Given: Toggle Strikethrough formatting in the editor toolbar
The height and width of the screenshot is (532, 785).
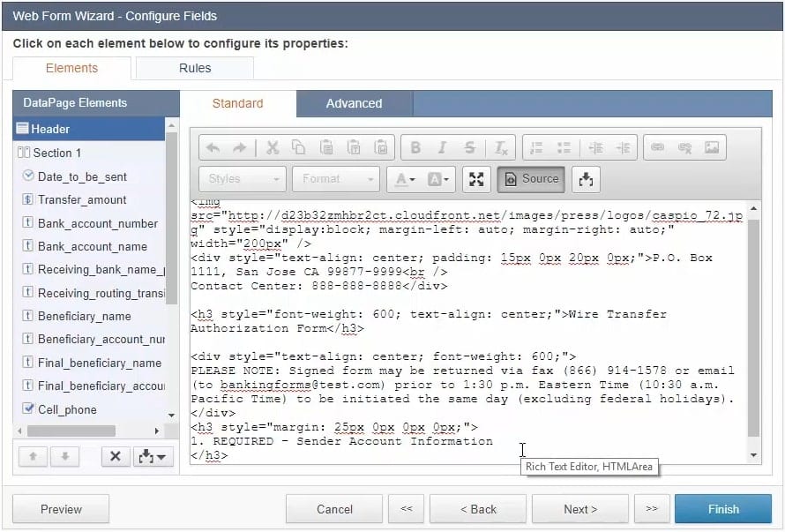Looking at the screenshot, I should [470, 148].
